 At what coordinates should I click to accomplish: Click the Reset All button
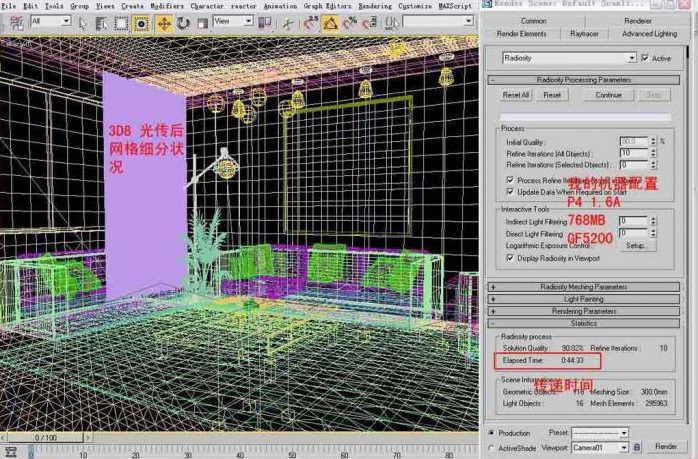click(516, 95)
